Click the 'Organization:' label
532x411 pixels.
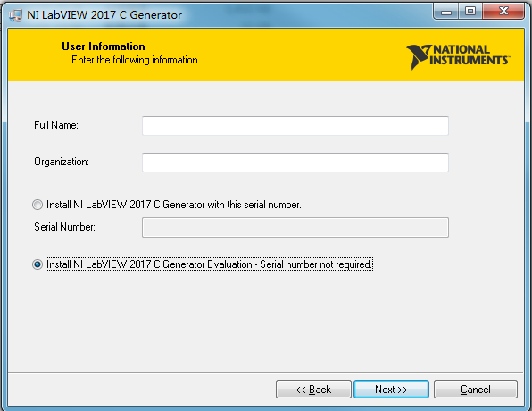62,162
